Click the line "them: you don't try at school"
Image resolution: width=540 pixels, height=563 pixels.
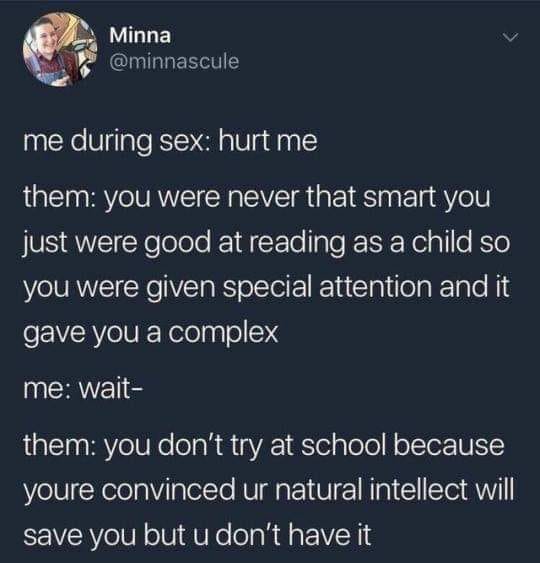click(x=264, y=446)
